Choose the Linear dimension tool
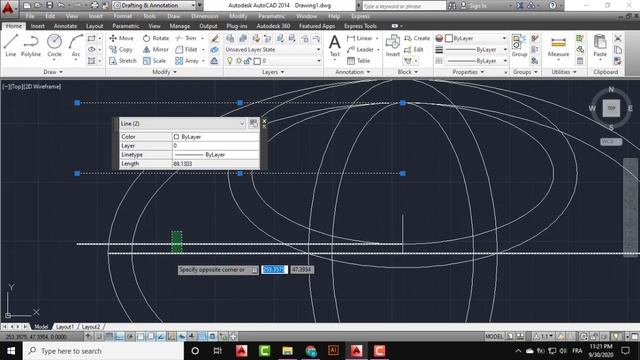Image resolution: width=640 pixels, height=360 pixels. [360, 38]
